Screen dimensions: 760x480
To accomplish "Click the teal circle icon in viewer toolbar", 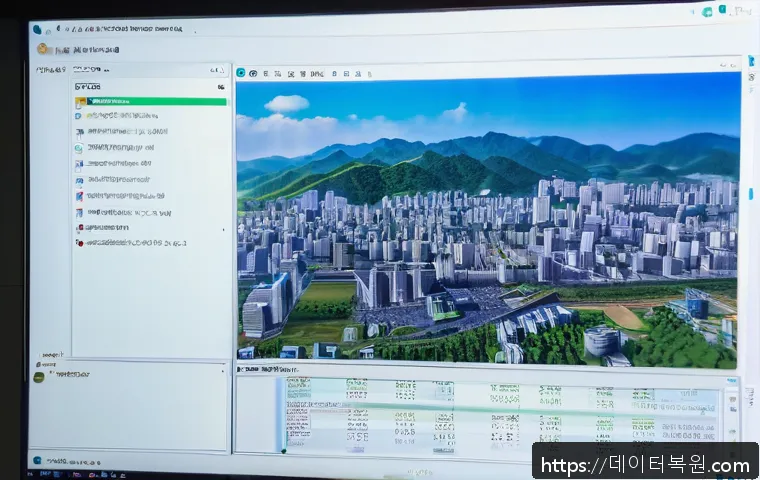I will point(241,73).
